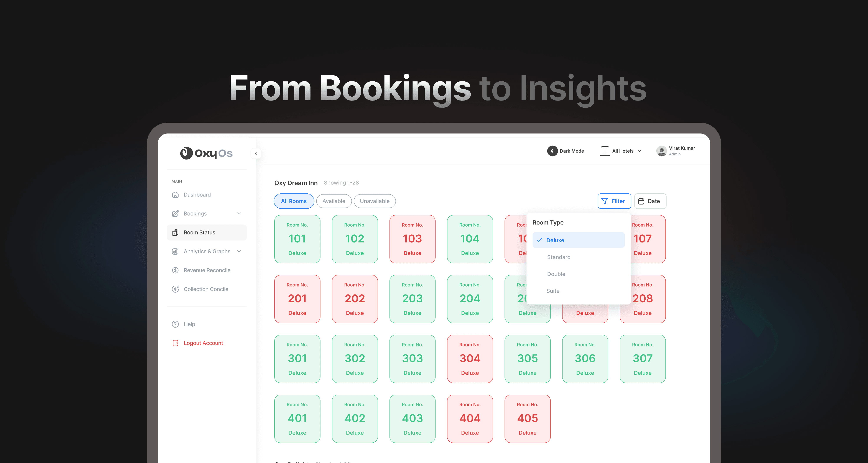This screenshot has width=868, height=463.
Task: Click the Help question mark icon
Action: [175, 324]
